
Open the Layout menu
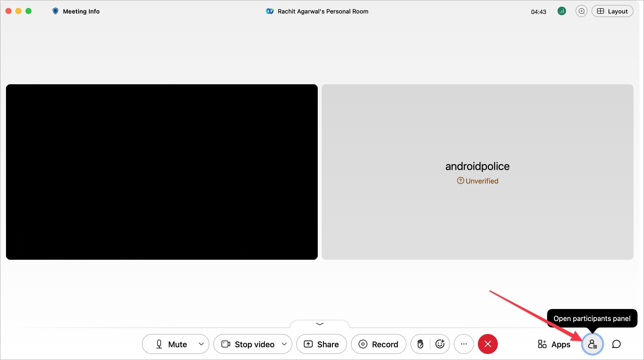pyautogui.click(x=612, y=11)
